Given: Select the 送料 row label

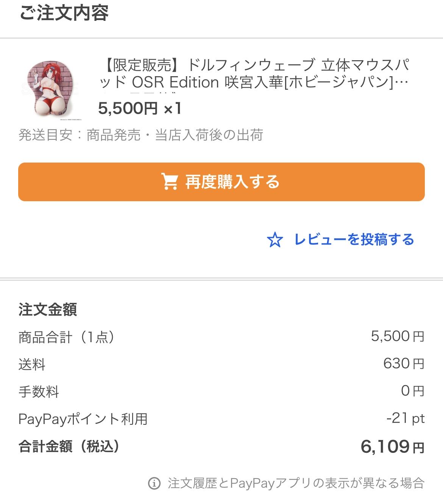Looking at the screenshot, I should click(x=32, y=364).
